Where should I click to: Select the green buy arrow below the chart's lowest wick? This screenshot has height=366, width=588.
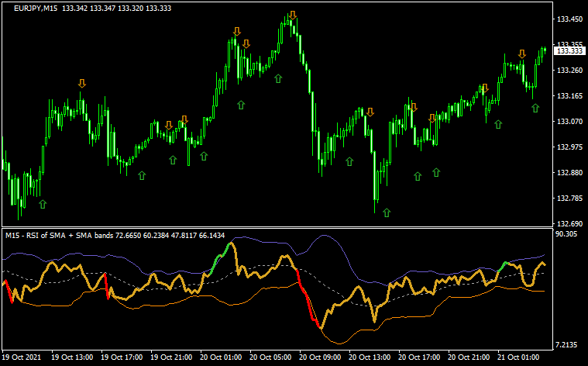click(x=387, y=212)
